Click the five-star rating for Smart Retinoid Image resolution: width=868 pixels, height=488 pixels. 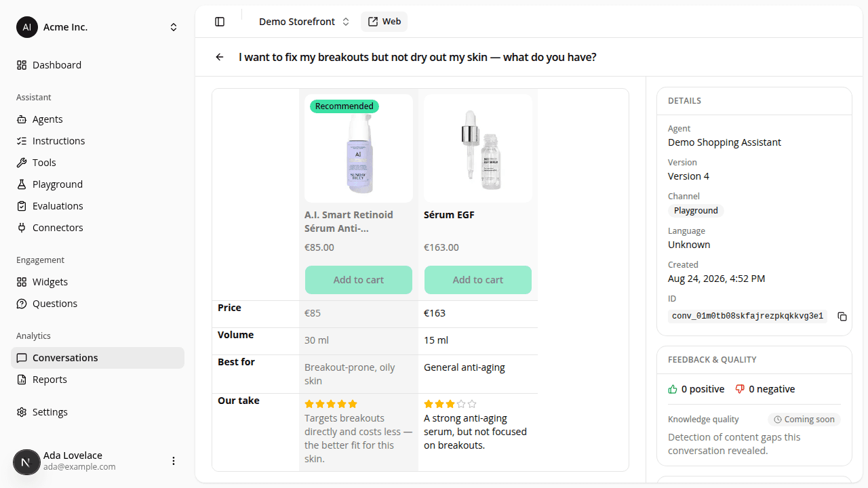(330, 404)
